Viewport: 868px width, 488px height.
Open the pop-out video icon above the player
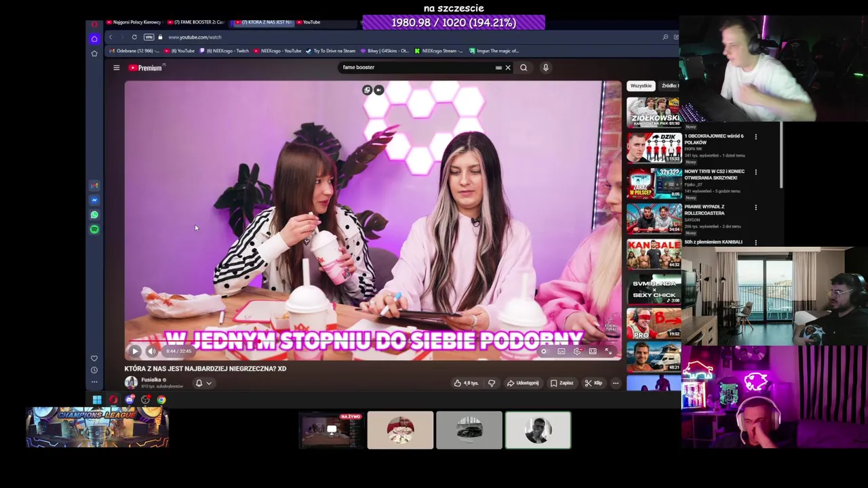[x=367, y=90]
